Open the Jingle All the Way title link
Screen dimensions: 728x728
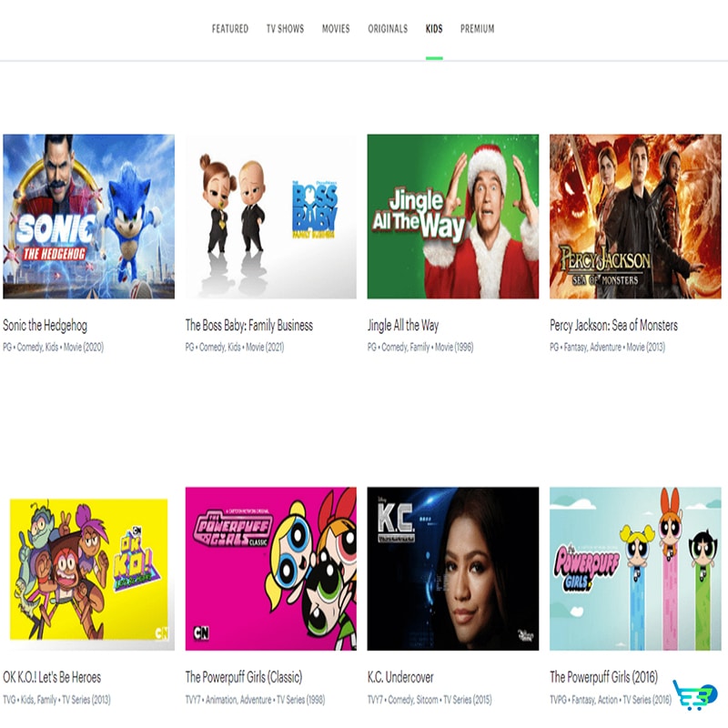pyautogui.click(x=403, y=326)
